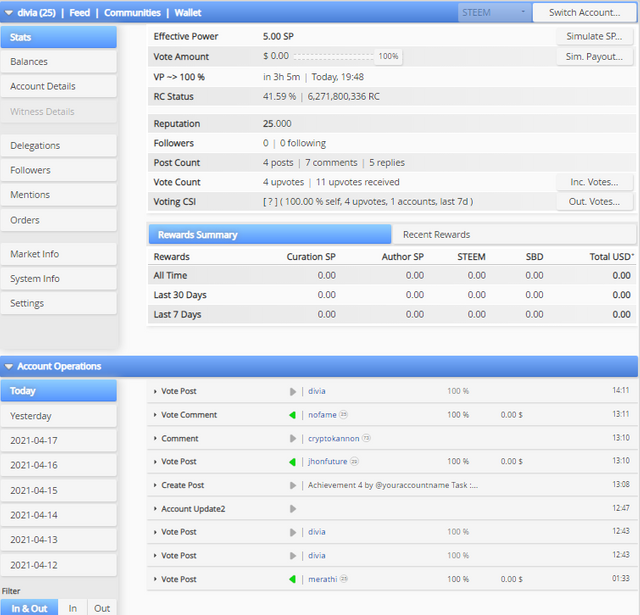The height and width of the screenshot is (615, 640).
Task: Open the Wallet link in header
Action: [x=188, y=13]
